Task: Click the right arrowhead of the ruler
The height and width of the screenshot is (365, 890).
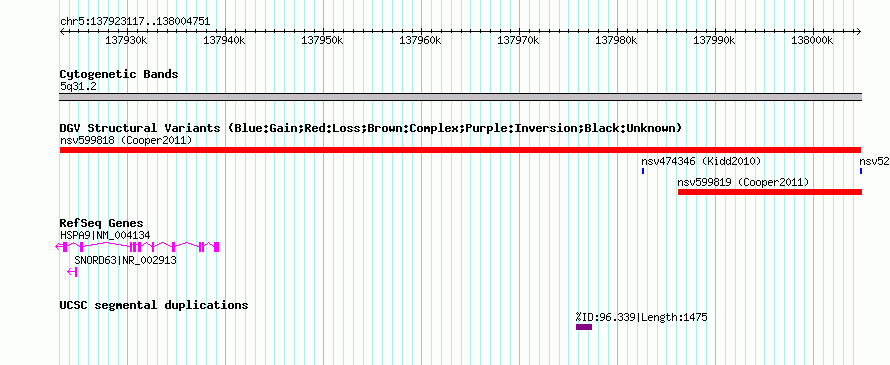Action: click(859, 32)
